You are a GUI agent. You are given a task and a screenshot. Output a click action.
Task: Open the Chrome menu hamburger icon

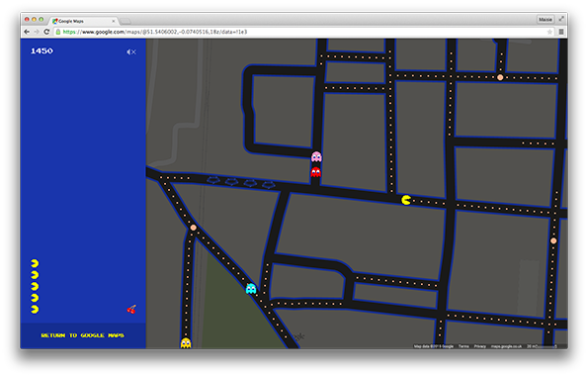click(561, 32)
